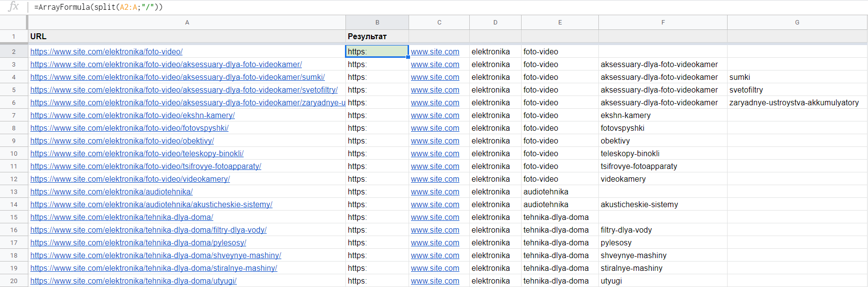Click the filtry-dlya-vody cell in column F
Viewport: 868px width, 287px height.
point(663,230)
